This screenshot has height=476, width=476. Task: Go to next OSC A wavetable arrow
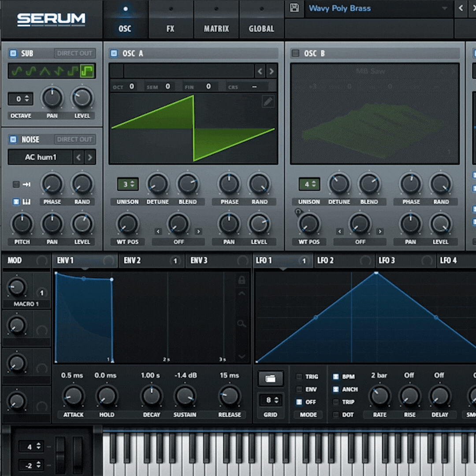(x=271, y=71)
